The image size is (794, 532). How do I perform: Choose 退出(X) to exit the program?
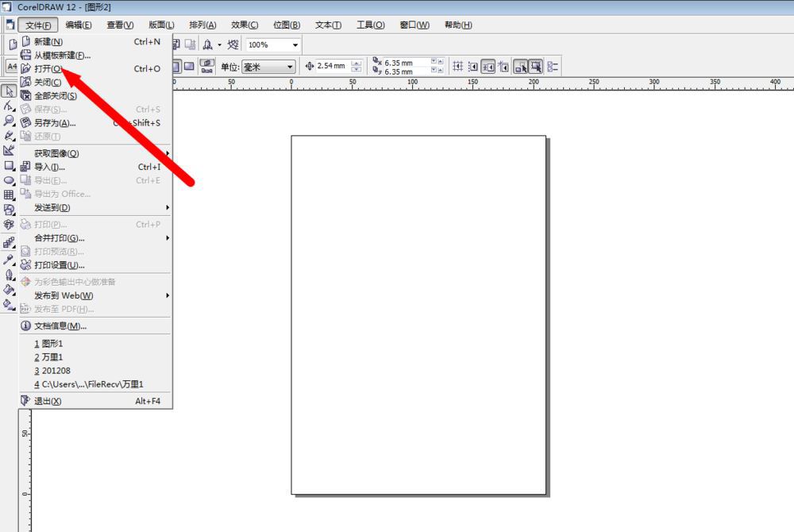point(48,401)
